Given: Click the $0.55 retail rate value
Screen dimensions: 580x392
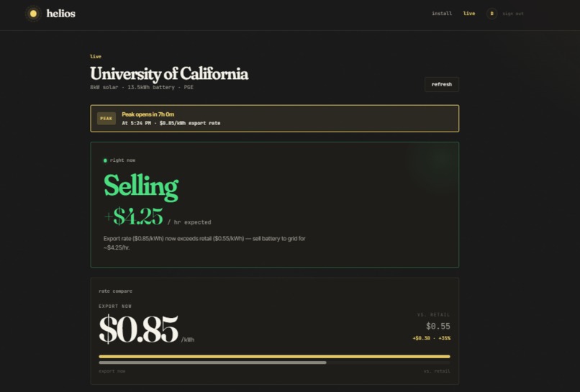Looking at the screenshot, I should pos(438,326).
